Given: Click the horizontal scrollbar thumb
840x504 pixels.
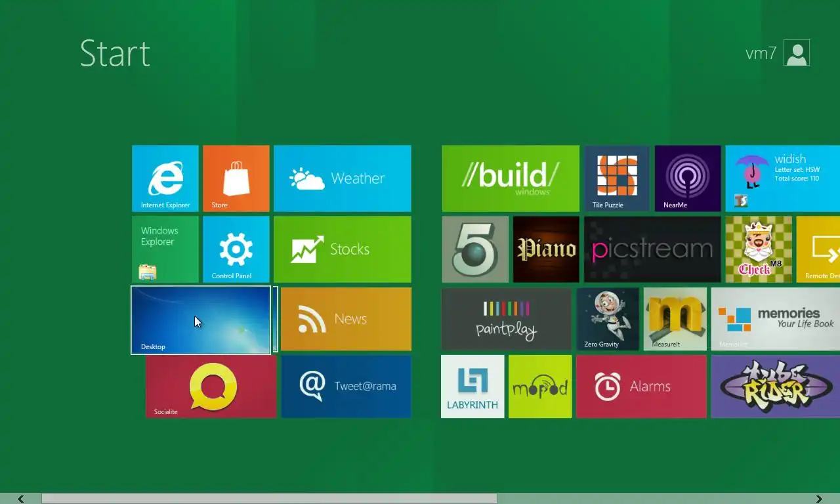Looking at the screenshot, I should click(x=270, y=499).
